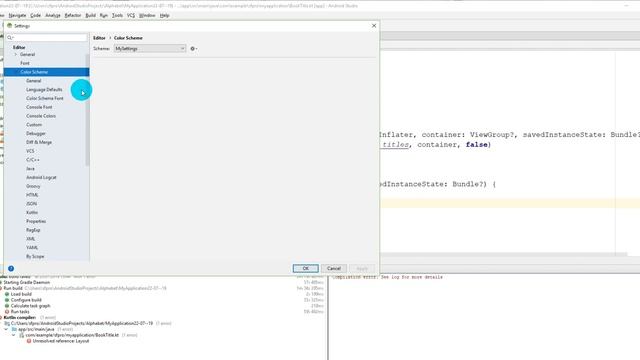Select C/C++ color scheme entry

33,160
